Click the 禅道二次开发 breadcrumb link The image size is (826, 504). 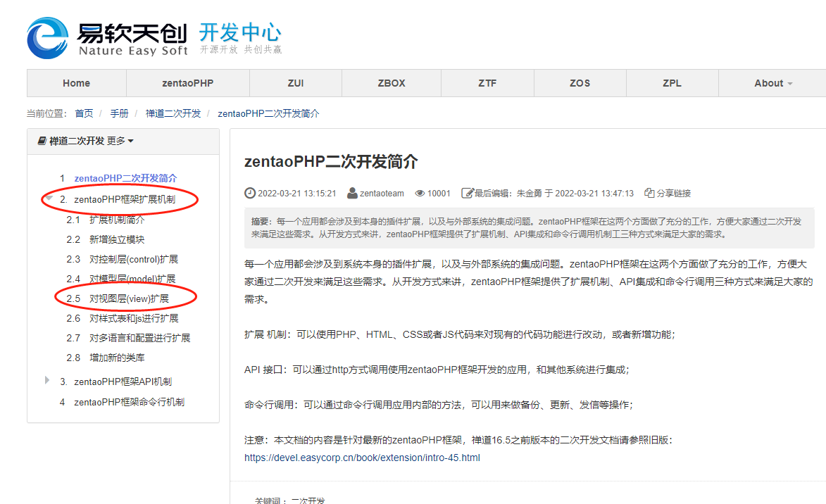coord(173,113)
